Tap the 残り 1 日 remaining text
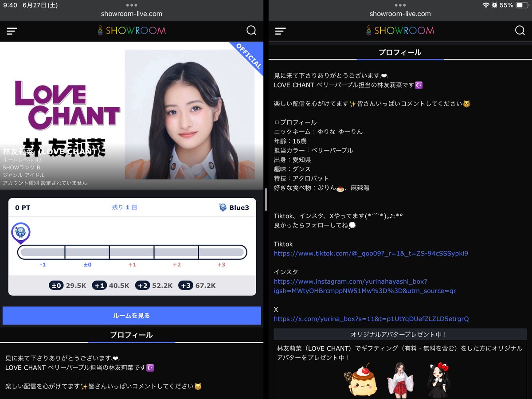This screenshot has height=399, width=532. tap(125, 207)
